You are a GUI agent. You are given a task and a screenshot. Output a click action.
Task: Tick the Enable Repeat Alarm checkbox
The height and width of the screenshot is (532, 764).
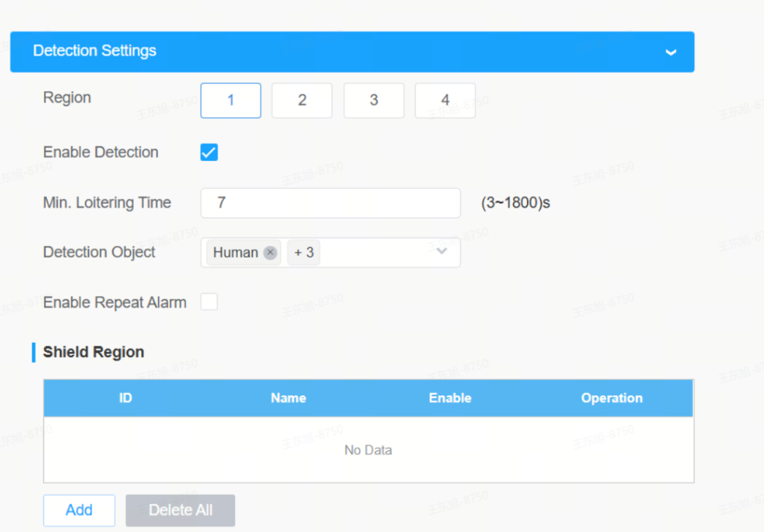209,302
